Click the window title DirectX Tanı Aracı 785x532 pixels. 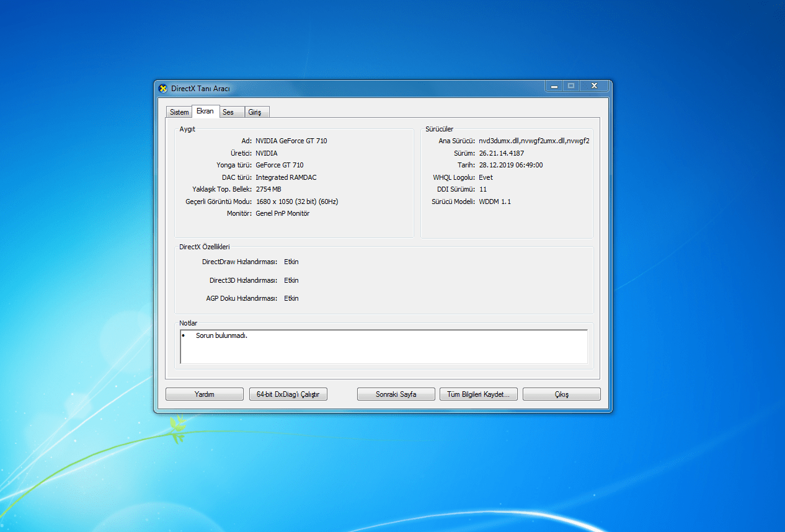pos(201,89)
